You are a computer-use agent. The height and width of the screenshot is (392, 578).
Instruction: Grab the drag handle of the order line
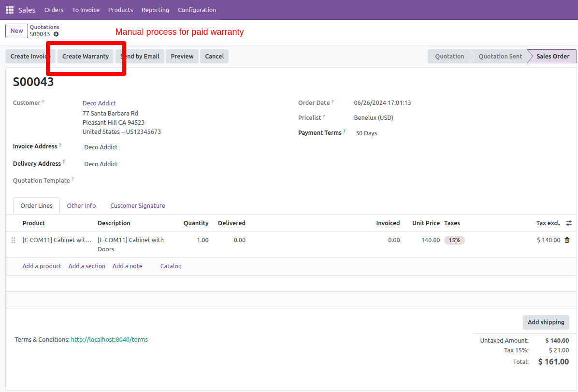[x=13, y=240]
